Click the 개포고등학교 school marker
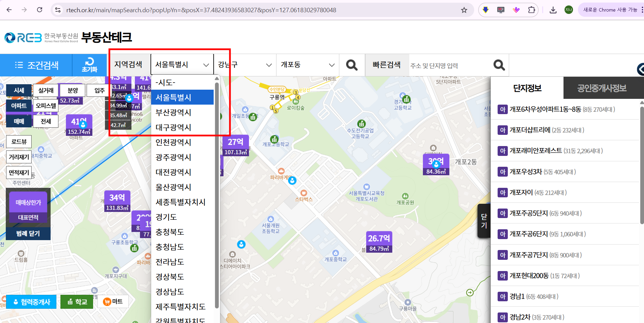This screenshot has height=323, width=644. point(274,139)
